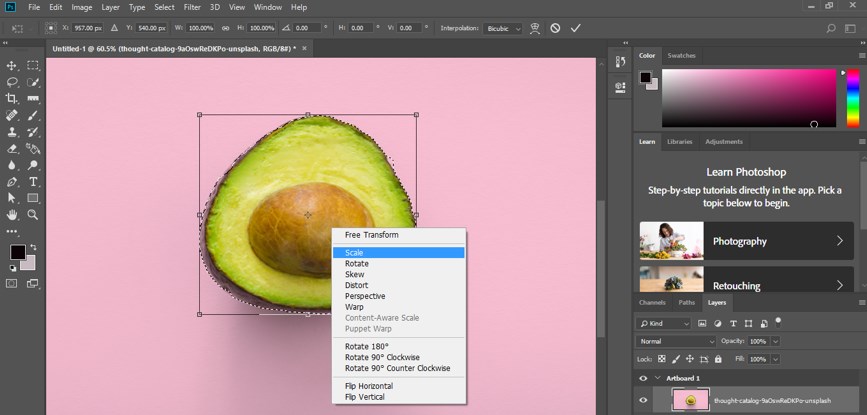Select the Ruler tool

click(33, 98)
